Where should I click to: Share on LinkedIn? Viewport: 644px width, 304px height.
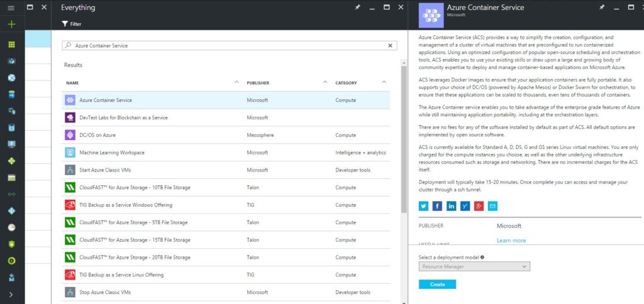pyautogui.click(x=451, y=206)
